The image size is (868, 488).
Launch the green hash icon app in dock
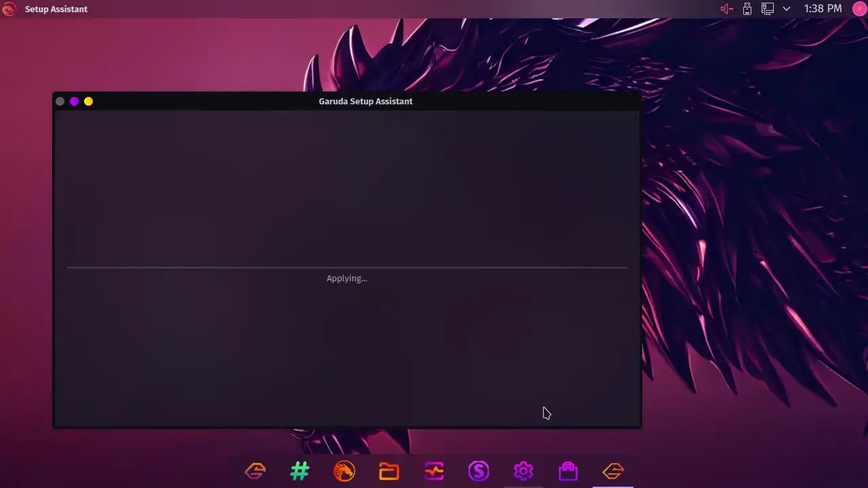pos(300,470)
